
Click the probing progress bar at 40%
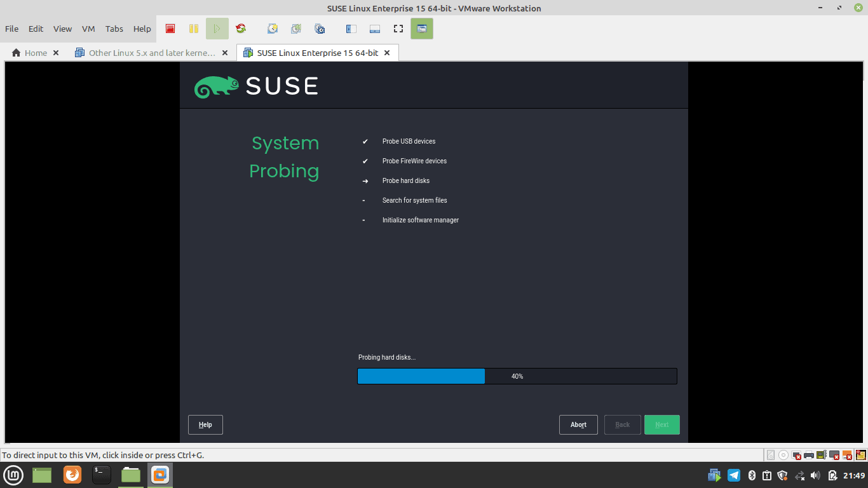point(517,376)
